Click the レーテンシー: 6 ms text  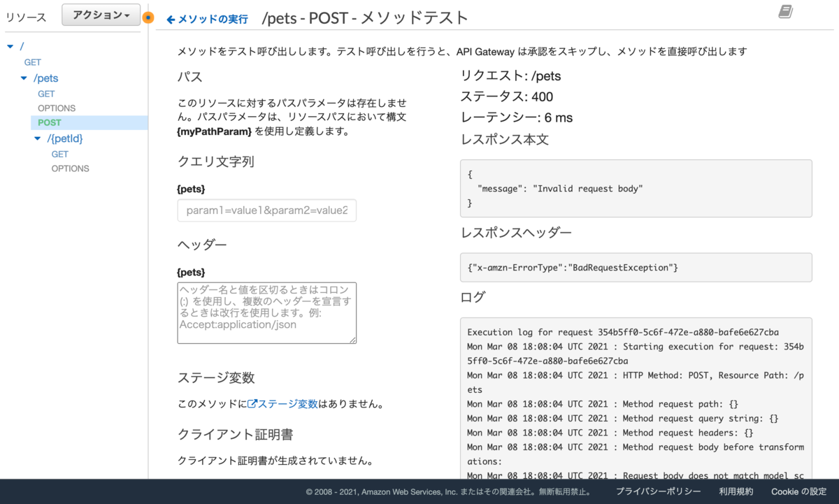tap(517, 117)
